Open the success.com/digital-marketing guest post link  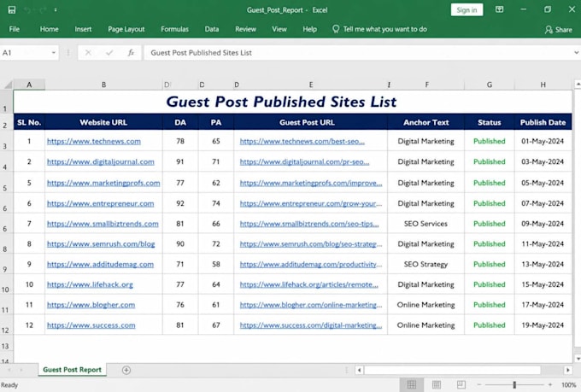[311, 325]
